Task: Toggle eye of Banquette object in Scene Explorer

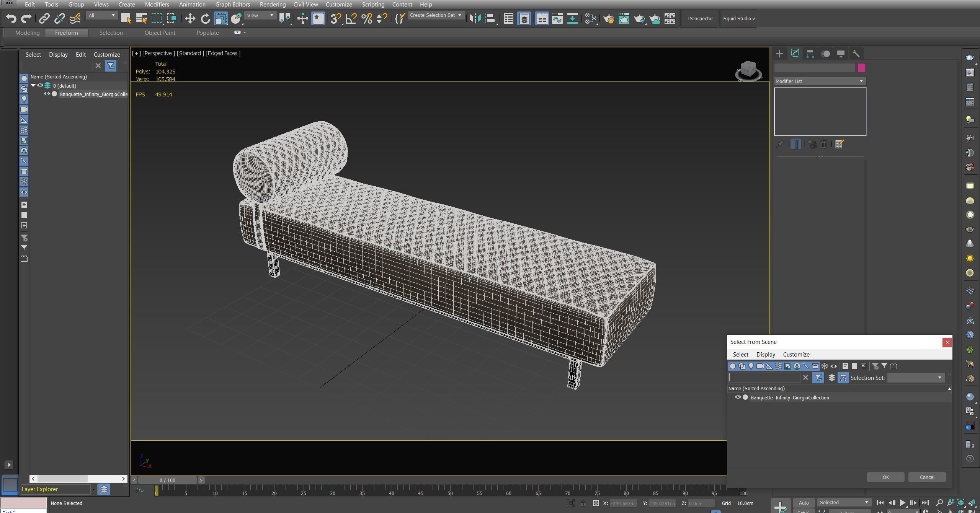Action: pyautogui.click(x=47, y=94)
